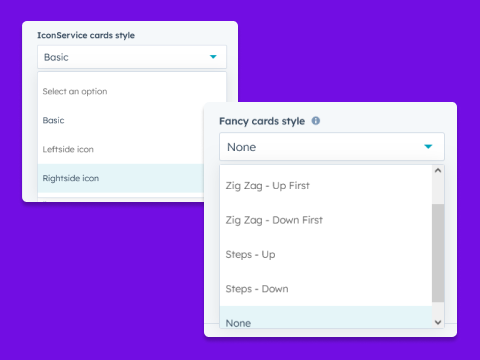480x360 pixels.
Task: Click the gray scrollbar thumb
Action: [x=438, y=253]
